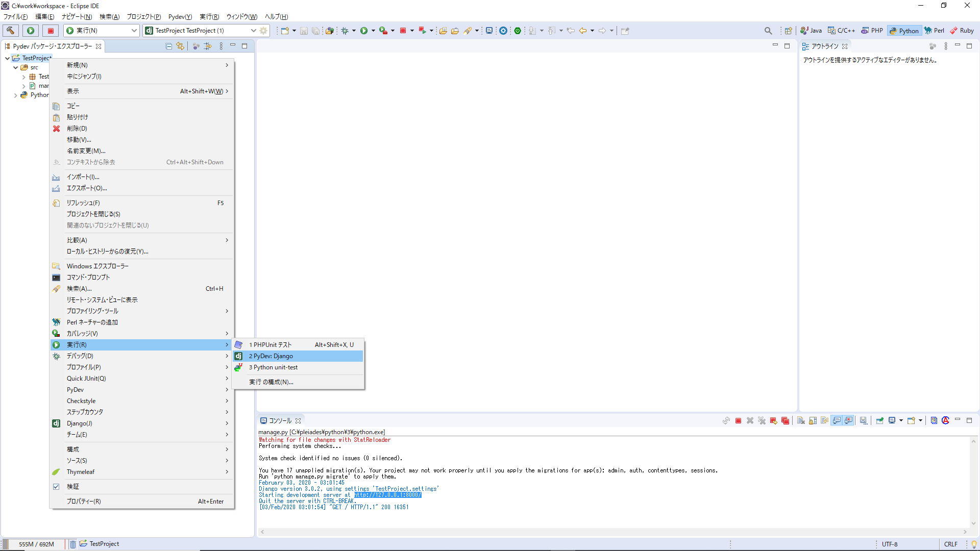The image size is (980, 551).
Task: Enable Scroll Lock in the Console view
Action: (x=813, y=420)
